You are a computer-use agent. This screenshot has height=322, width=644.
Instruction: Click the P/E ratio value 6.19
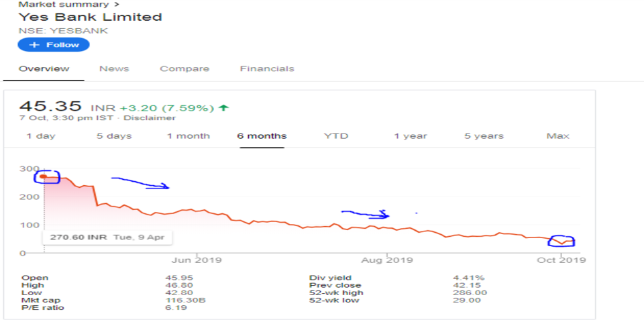click(176, 308)
